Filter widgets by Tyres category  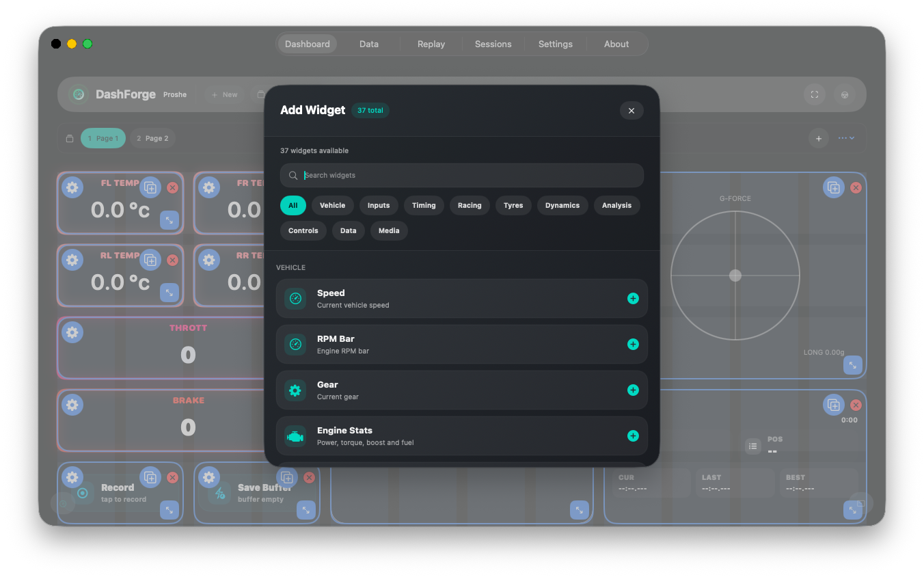[x=513, y=205]
